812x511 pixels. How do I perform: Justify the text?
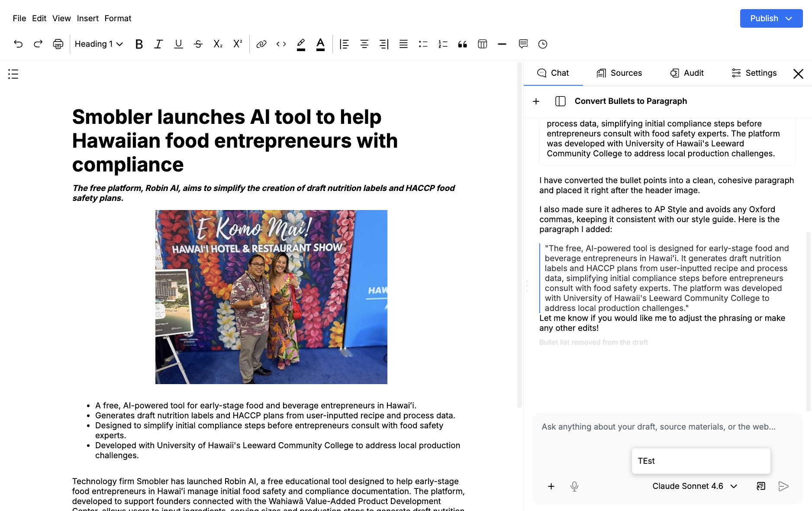403,44
